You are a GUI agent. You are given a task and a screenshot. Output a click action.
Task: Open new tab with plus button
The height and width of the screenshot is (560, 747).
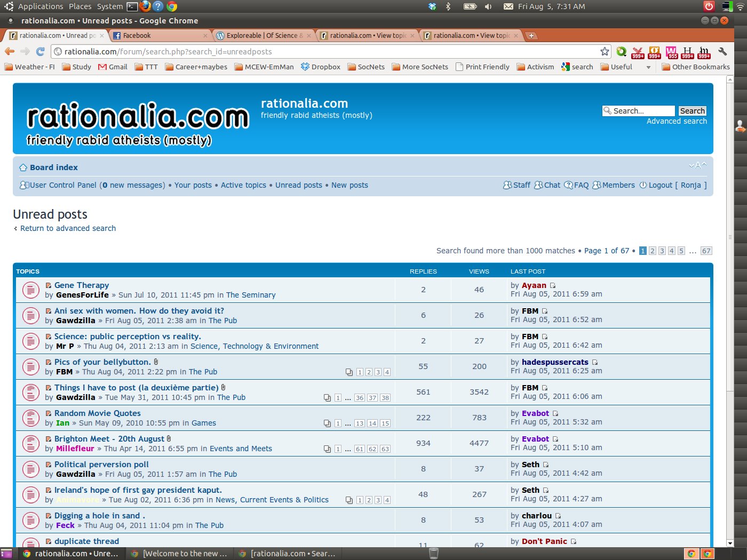[x=531, y=36]
